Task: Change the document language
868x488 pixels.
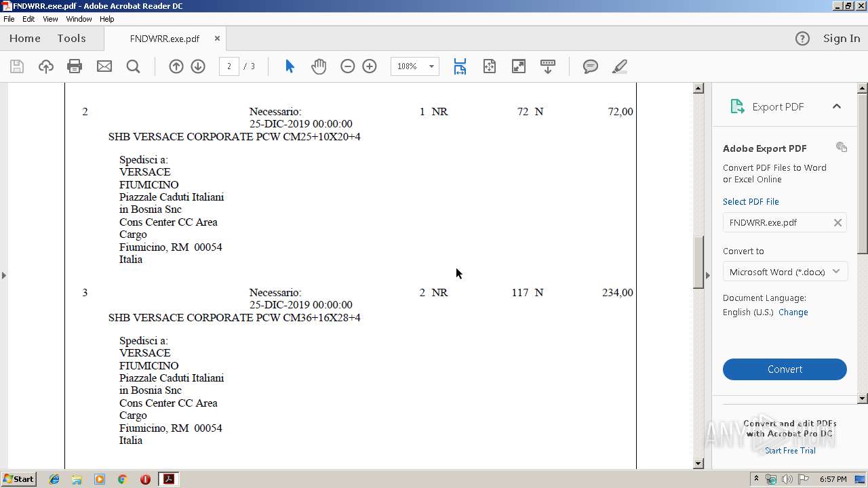Action: click(x=793, y=312)
